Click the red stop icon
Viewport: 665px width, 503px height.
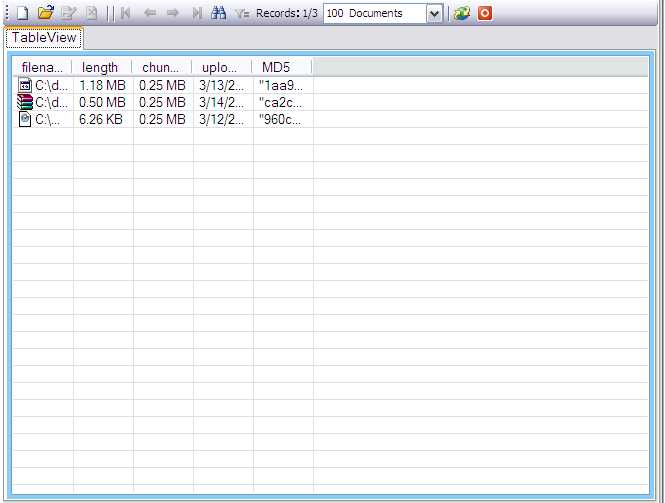pos(485,13)
